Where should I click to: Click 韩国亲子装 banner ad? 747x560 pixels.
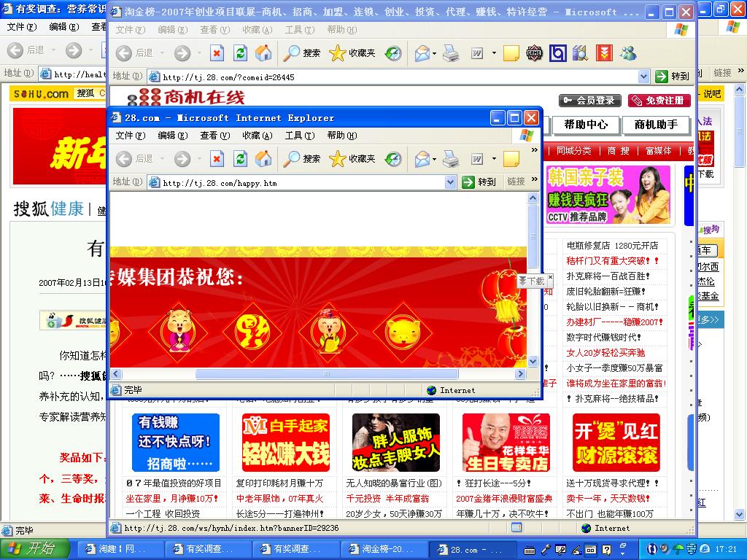608,195
